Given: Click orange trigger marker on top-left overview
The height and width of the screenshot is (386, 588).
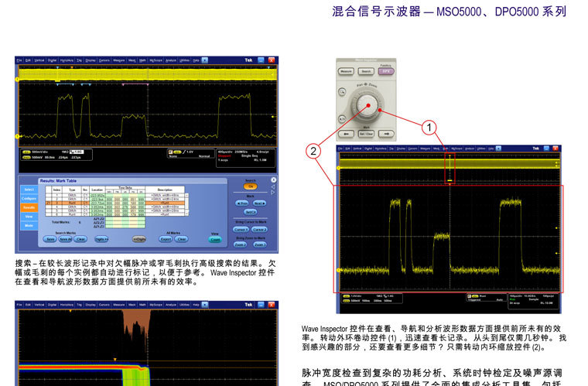Looking at the screenshot, I should click(72, 67).
